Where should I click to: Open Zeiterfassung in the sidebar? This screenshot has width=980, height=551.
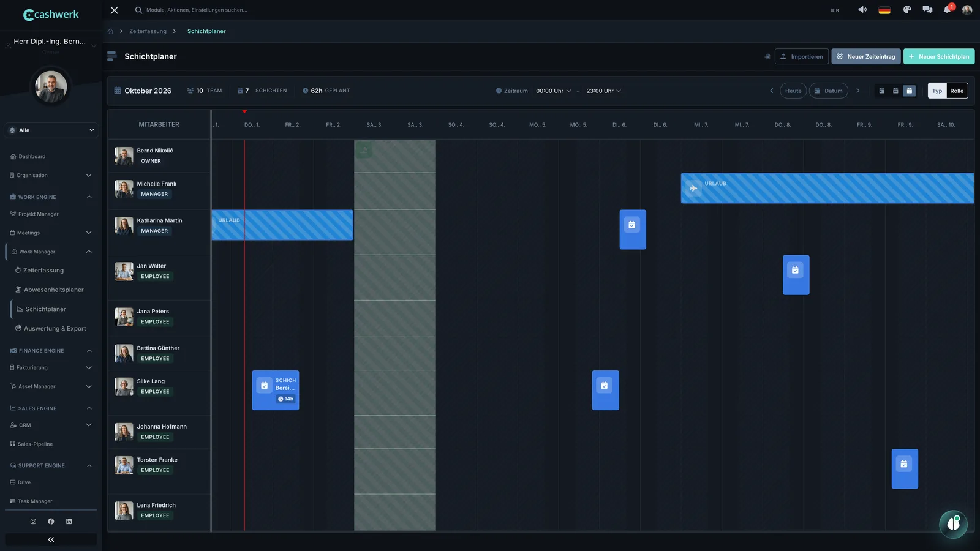(43, 270)
